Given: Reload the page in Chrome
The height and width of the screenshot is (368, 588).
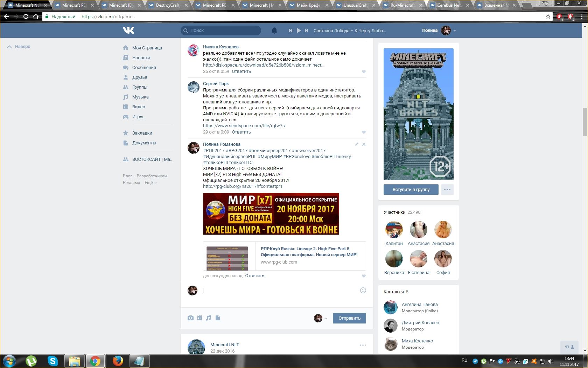Looking at the screenshot, I should pos(26,16).
